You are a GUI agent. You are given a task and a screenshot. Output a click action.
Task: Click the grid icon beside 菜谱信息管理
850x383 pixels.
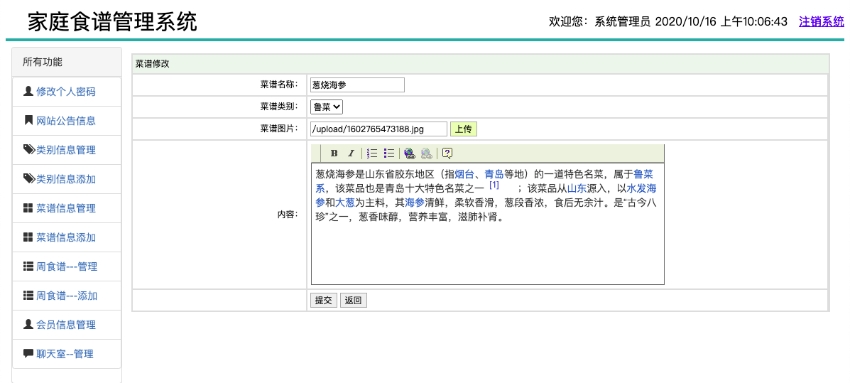[x=28, y=208]
